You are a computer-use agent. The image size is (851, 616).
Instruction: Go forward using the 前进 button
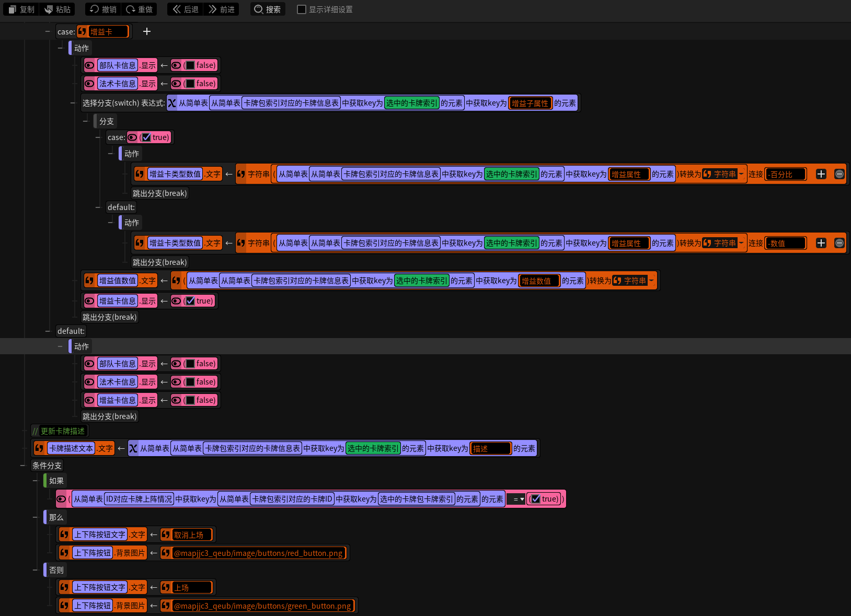click(221, 9)
